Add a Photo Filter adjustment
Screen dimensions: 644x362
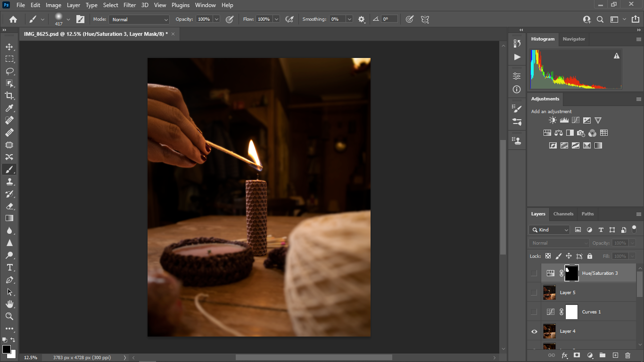pyautogui.click(x=581, y=133)
